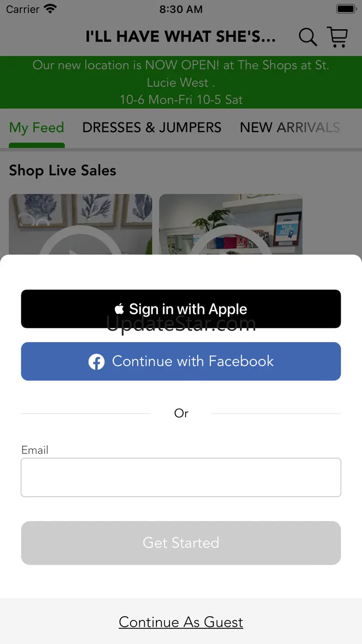Play the coral prints live sale video
Screen dimensions: 362x644
pos(80,224)
